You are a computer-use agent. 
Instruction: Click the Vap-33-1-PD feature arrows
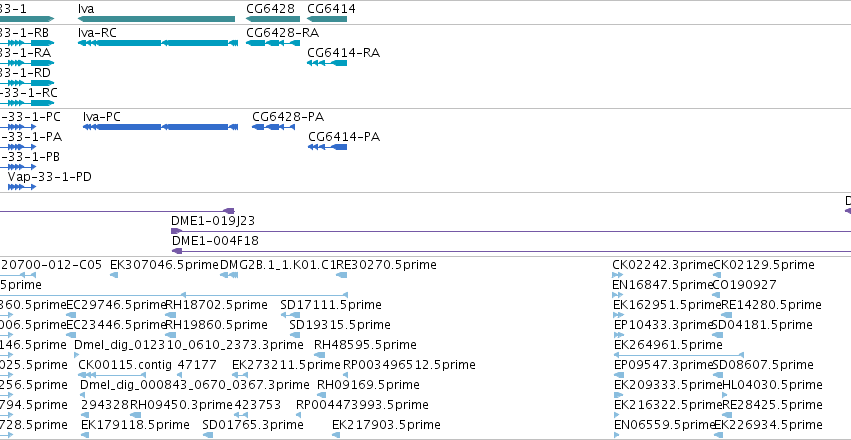point(22,187)
